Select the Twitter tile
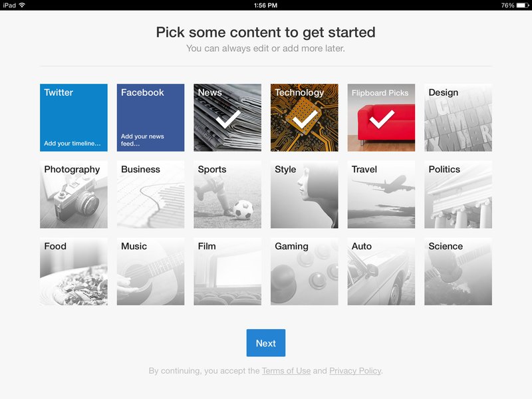This screenshot has height=399, width=532. 74,118
